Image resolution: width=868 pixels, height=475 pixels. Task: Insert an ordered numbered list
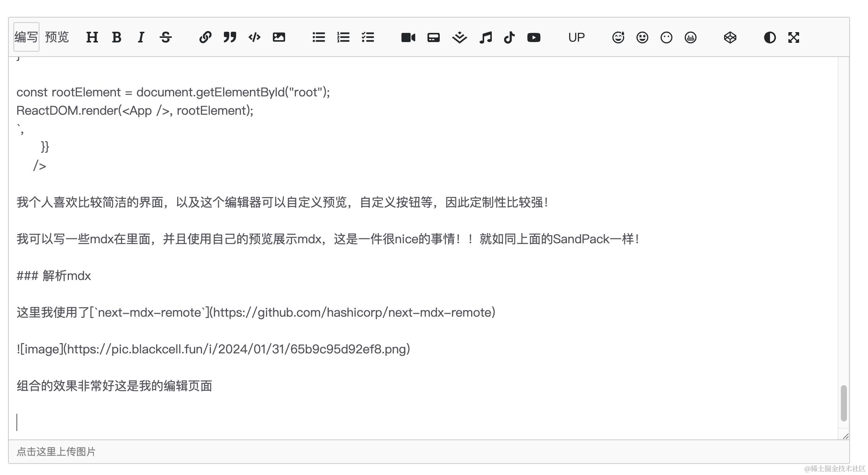(343, 37)
